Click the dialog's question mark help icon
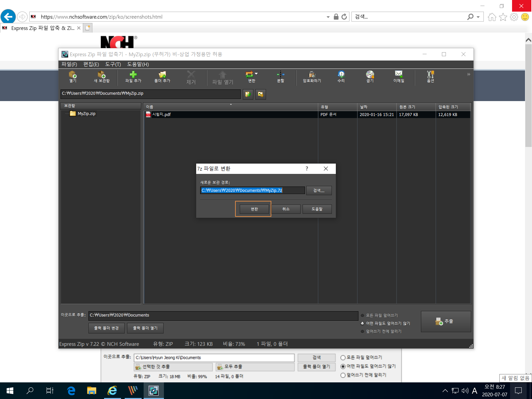Screen dimensions: 532x399 (x=307, y=169)
